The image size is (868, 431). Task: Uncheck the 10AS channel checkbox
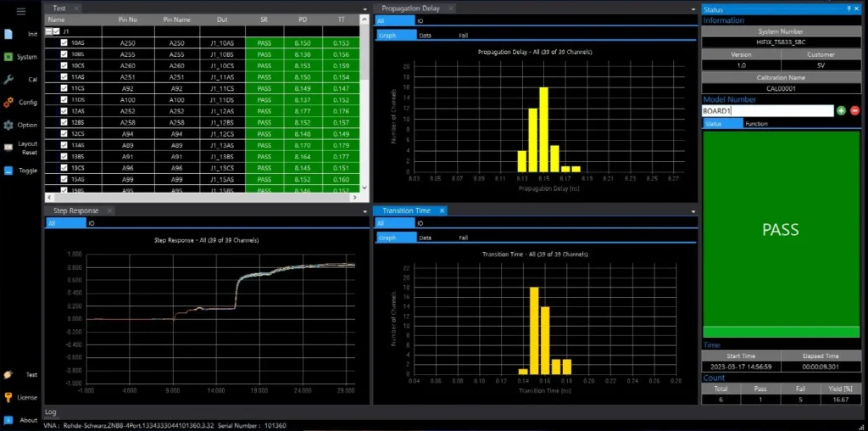[64, 42]
